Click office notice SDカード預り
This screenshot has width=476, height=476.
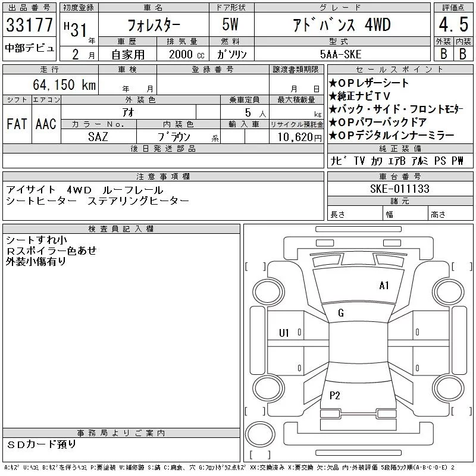pos(42,444)
